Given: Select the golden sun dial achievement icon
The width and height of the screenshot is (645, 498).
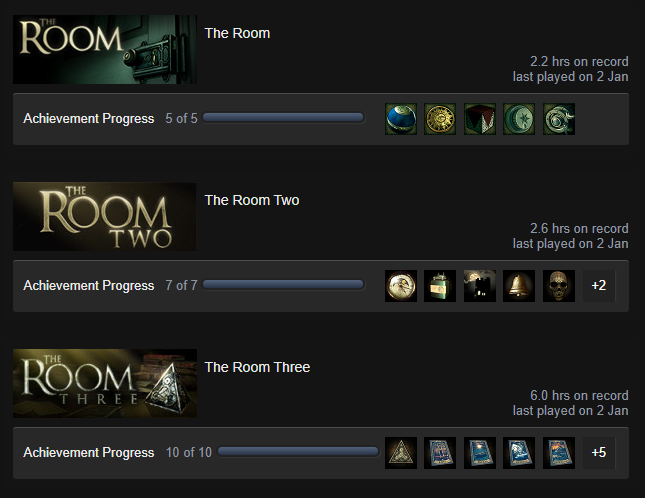Looking at the screenshot, I should (x=440, y=119).
